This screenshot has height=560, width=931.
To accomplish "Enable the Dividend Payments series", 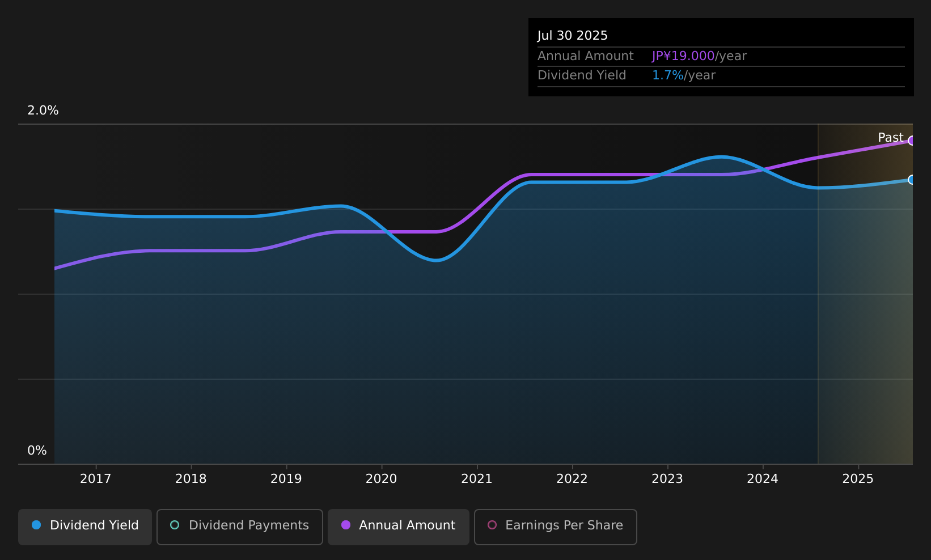I will 240,527.
